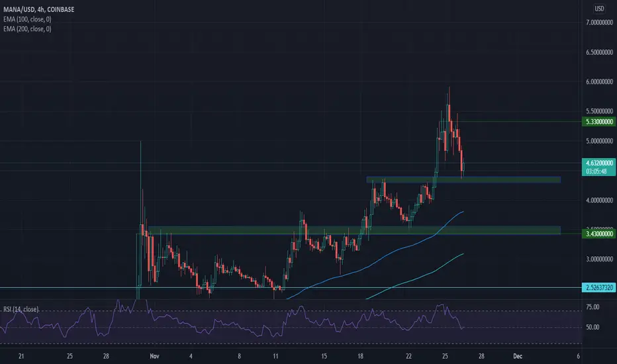Screen dimensions: 617x364
Task: Click the 3.00000000 price axis value
Action: [599, 259]
